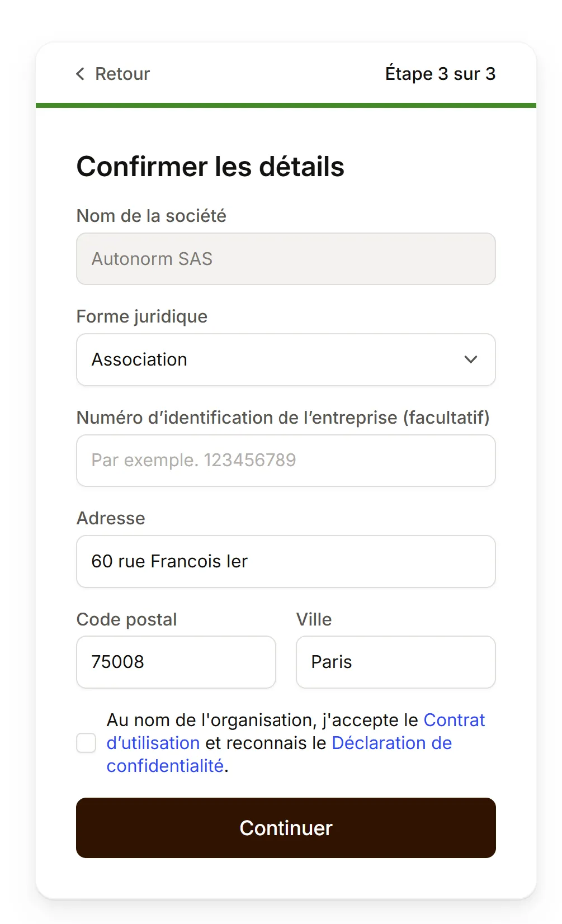Click the Code postal label
The height and width of the screenshot is (924, 562).
(126, 619)
